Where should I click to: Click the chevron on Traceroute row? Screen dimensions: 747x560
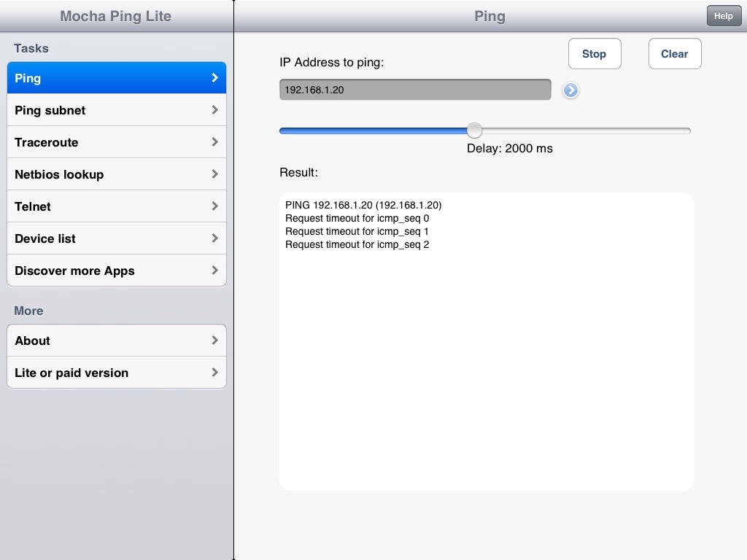(215, 142)
